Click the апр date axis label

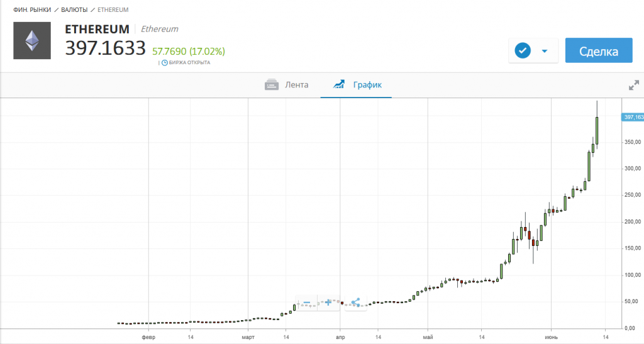click(x=340, y=338)
